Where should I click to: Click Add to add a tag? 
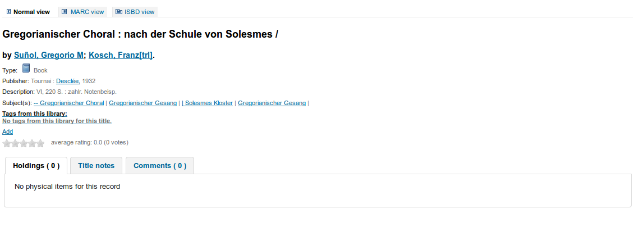point(7,132)
